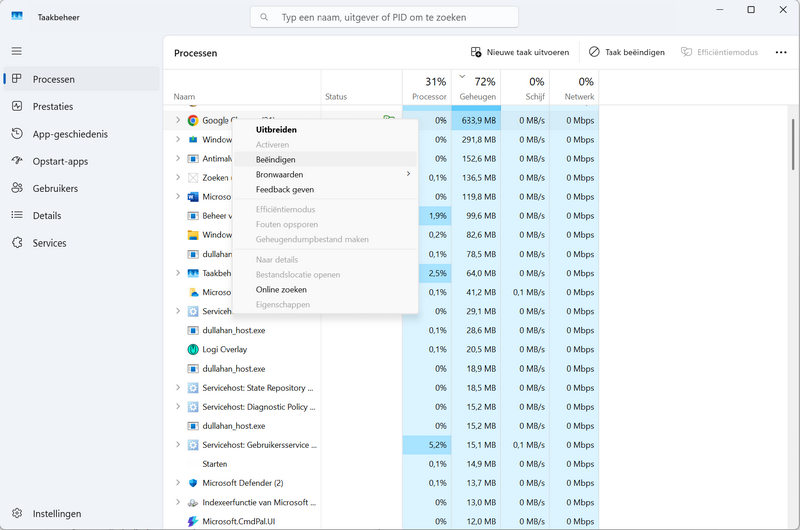
Task: Switch to Gebruikers page
Action: point(55,188)
